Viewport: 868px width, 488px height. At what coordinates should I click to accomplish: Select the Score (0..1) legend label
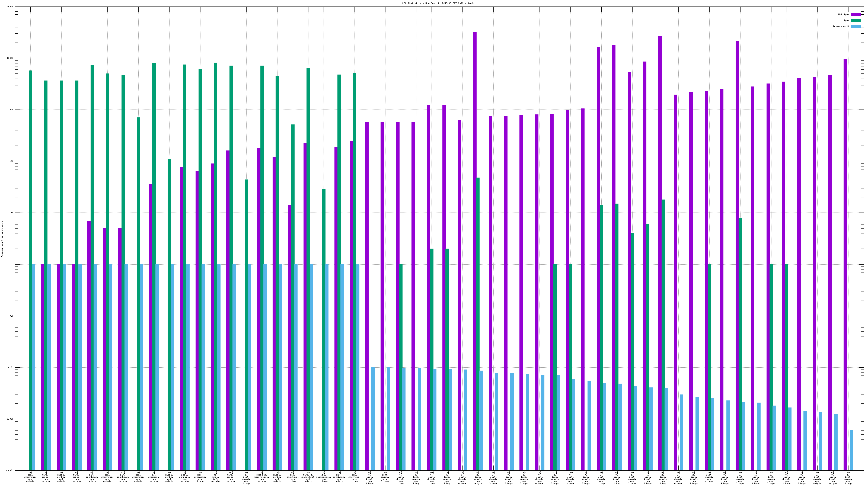pyautogui.click(x=841, y=26)
